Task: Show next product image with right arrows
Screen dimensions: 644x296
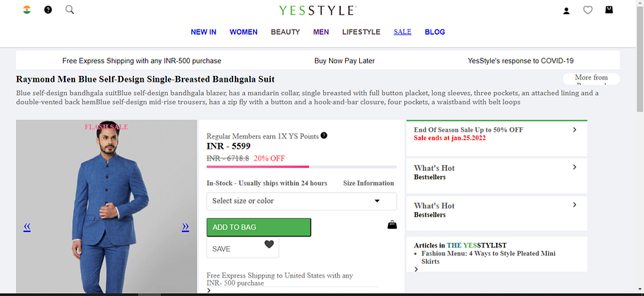Action: [x=185, y=227]
